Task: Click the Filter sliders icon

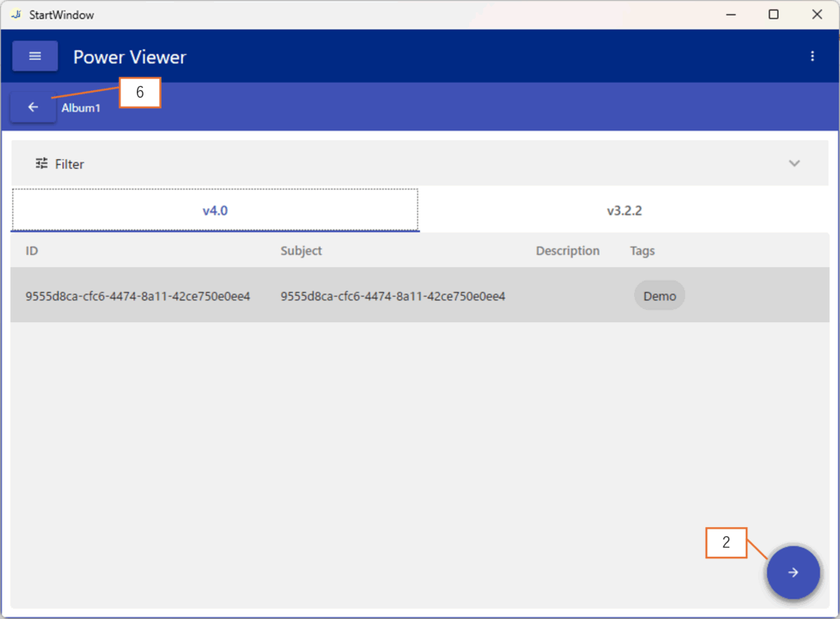Action: pos(42,164)
